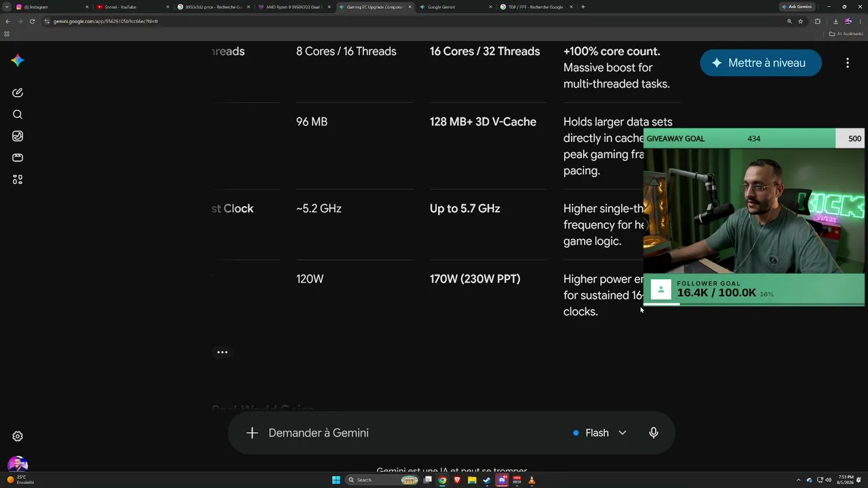
Task: Start a new chat with the pencil icon
Action: tap(18, 93)
